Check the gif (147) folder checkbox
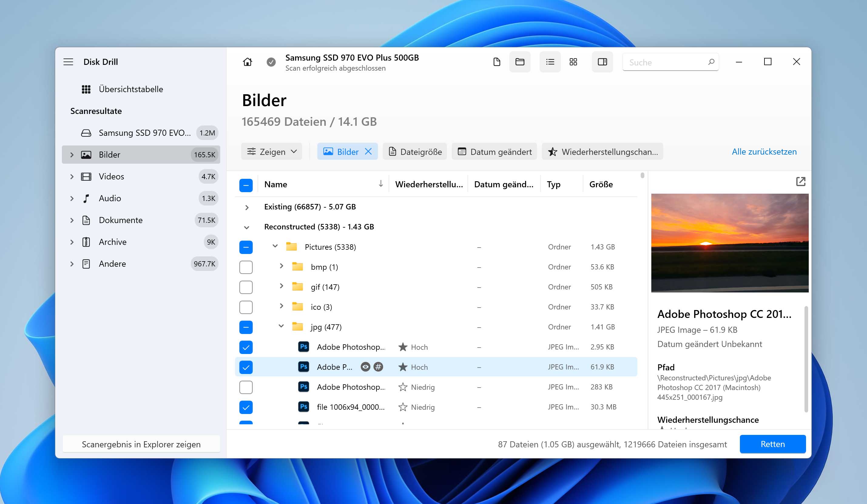The image size is (867, 504). point(246,287)
